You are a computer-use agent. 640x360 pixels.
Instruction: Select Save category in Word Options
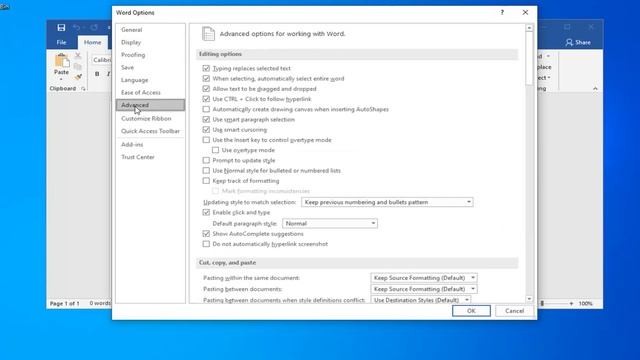150,67
